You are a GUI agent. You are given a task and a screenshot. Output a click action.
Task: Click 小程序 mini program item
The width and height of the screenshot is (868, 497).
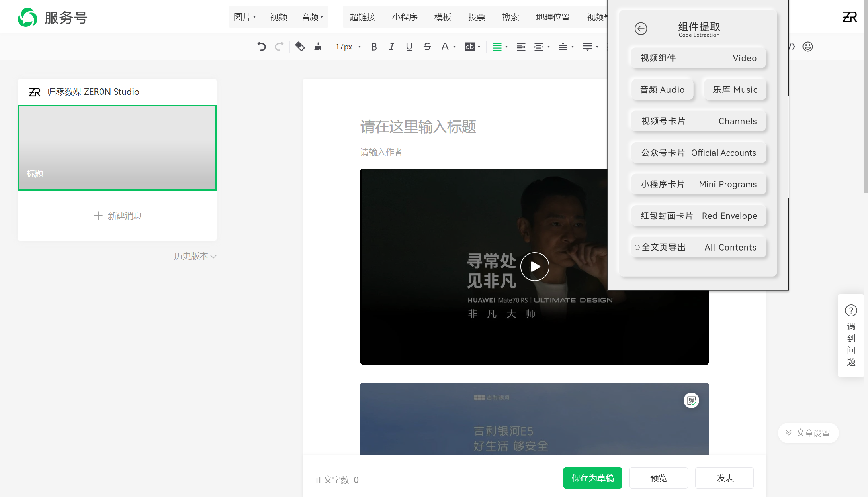(405, 17)
